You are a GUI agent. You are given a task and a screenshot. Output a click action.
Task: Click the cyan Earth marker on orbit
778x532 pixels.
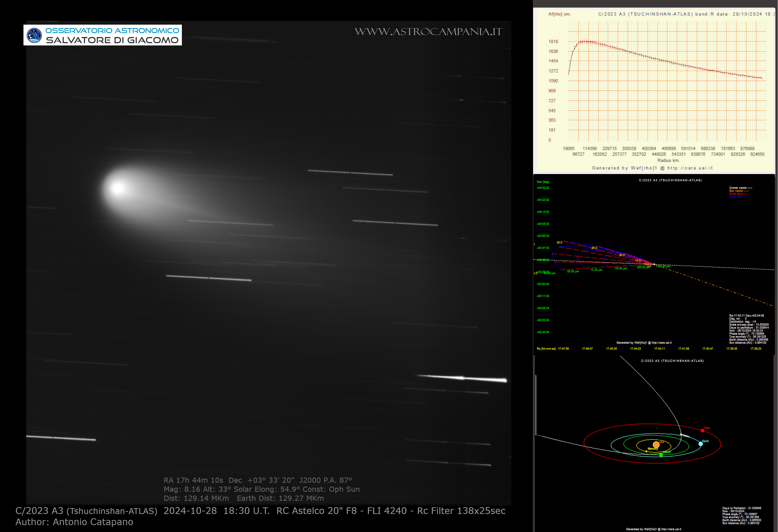(x=700, y=444)
